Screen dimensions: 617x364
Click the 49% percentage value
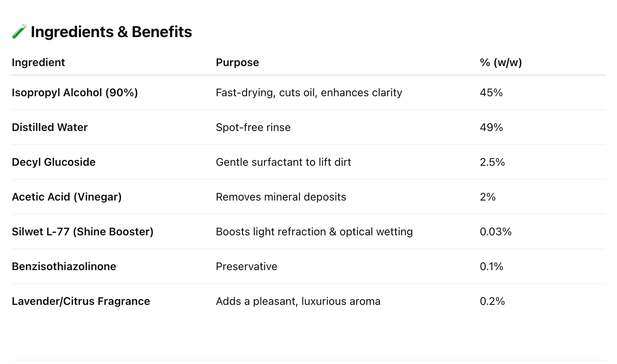click(x=491, y=128)
